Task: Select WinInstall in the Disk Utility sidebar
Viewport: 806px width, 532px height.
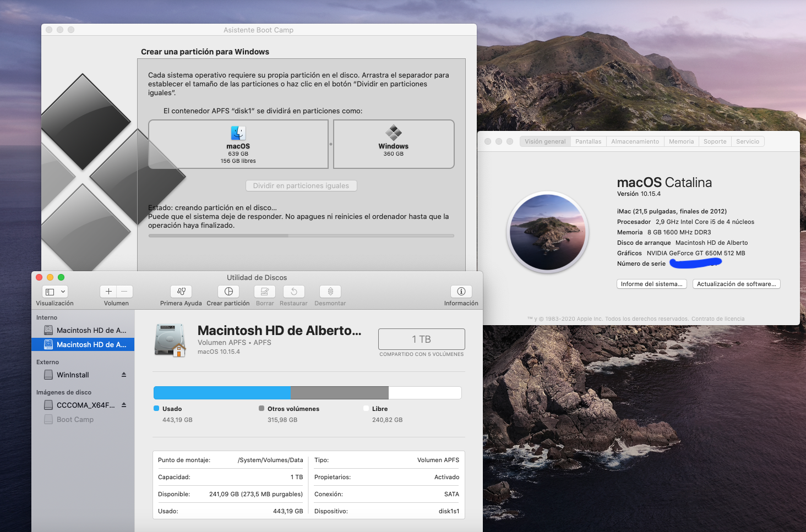Action: [83, 375]
